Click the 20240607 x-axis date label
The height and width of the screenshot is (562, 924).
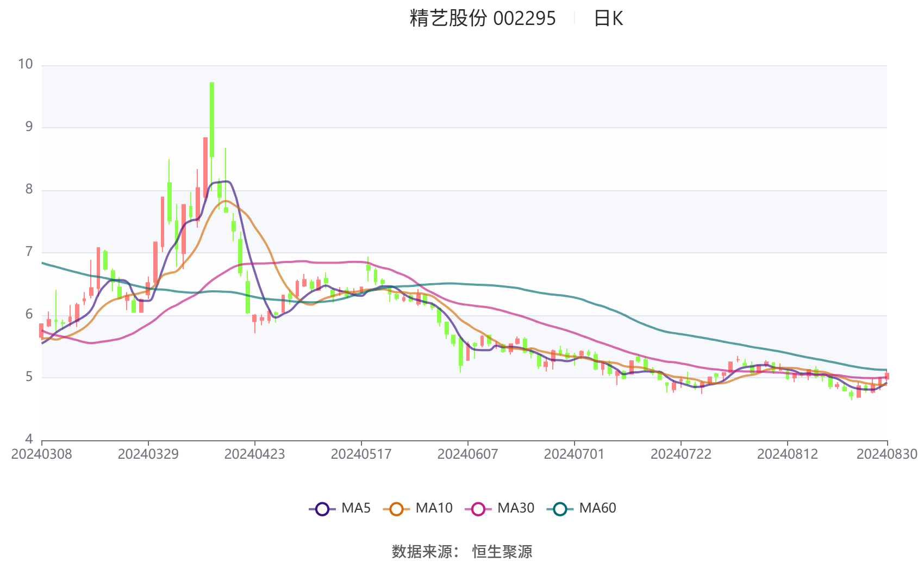click(x=468, y=454)
